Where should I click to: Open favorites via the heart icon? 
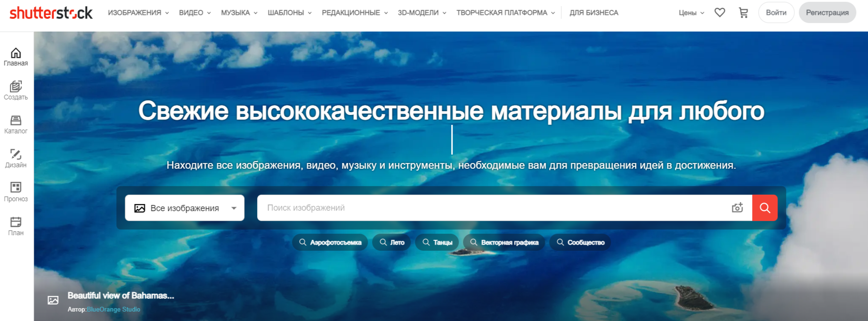tap(720, 13)
